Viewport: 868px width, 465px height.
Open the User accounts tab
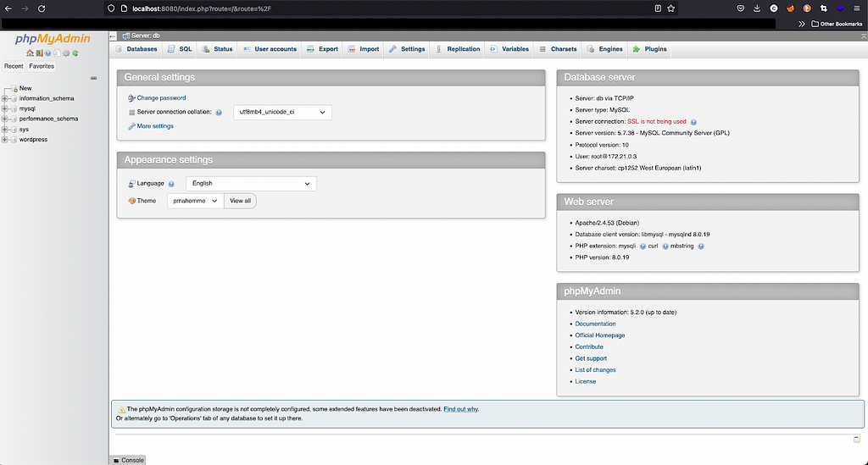270,49
